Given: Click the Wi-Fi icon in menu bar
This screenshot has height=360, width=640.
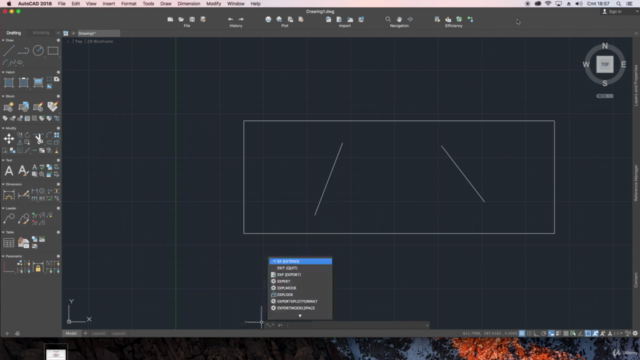Looking at the screenshot, I should pos(548,4).
